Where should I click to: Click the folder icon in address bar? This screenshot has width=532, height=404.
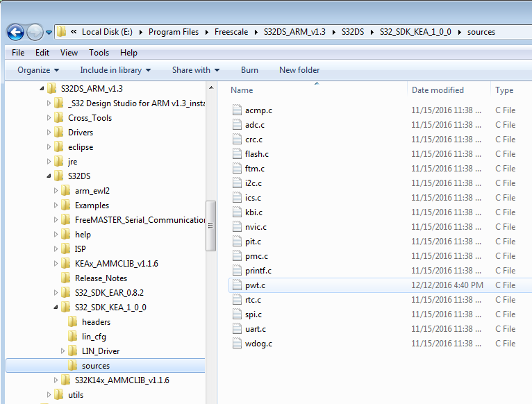61,31
